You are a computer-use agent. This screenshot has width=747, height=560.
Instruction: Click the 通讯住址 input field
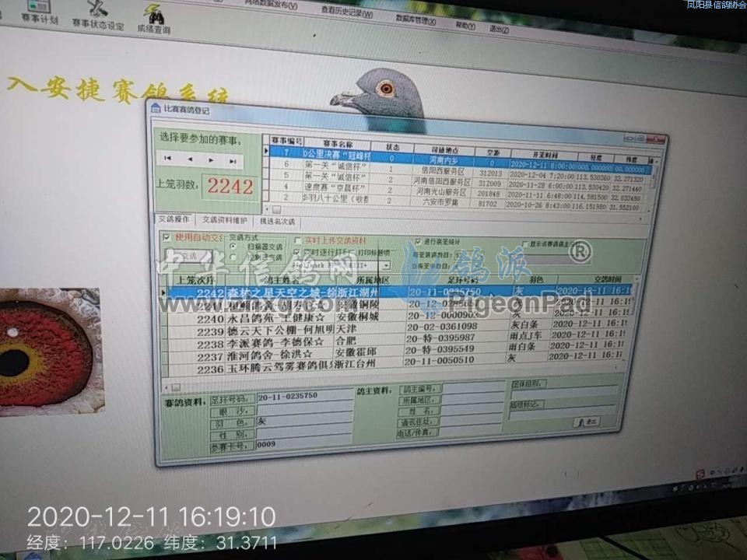470,421
